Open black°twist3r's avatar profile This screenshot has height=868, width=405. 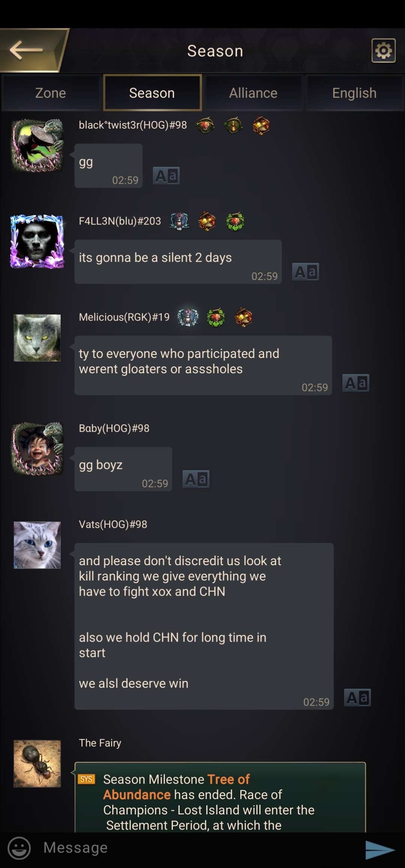pyautogui.click(x=37, y=146)
